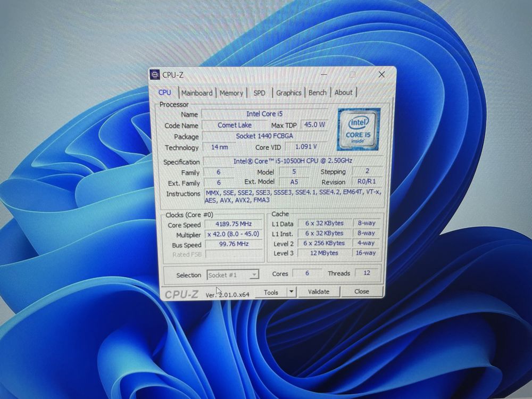Viewport: 532px width, 399px height.
Task: Click the Ext. Model value 'A5'
Action: (294, 182)
